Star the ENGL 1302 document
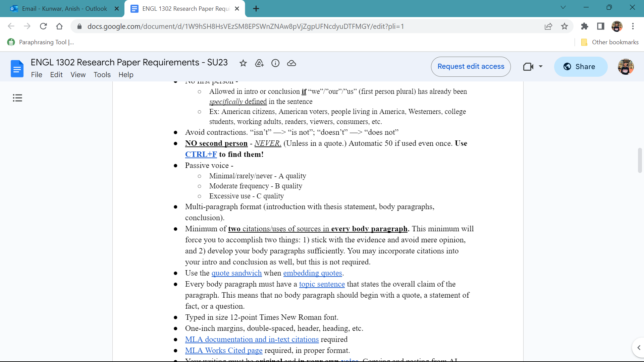The width and height of the screenshot is (644, 362). coord(243,63)
